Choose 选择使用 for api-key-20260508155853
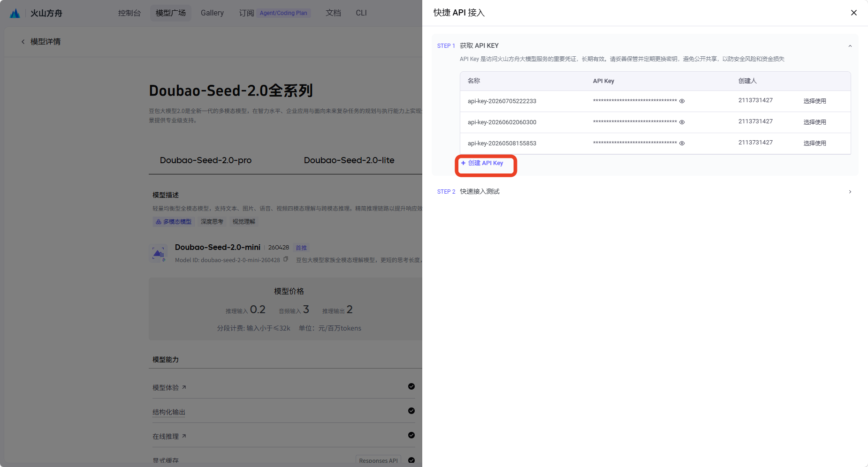 (815, 143)
